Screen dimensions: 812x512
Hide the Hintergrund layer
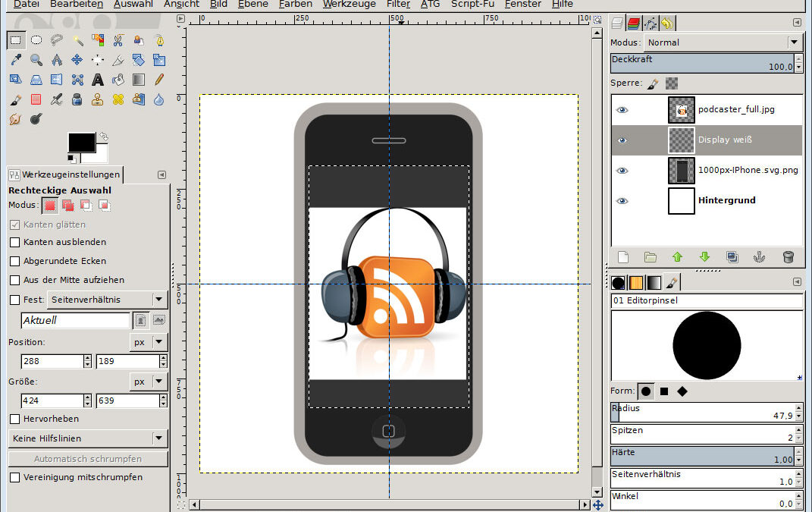tap(622, 201)
